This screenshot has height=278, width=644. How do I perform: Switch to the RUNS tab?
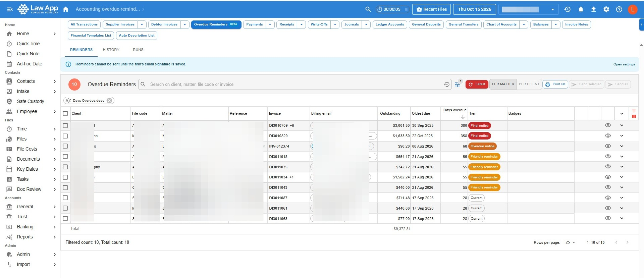click(138, 50)
